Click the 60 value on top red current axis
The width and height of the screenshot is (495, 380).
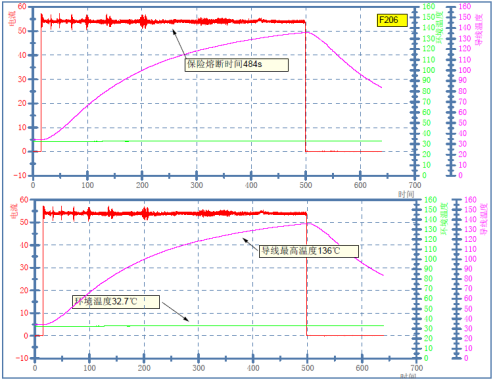(x=22, y=7)
